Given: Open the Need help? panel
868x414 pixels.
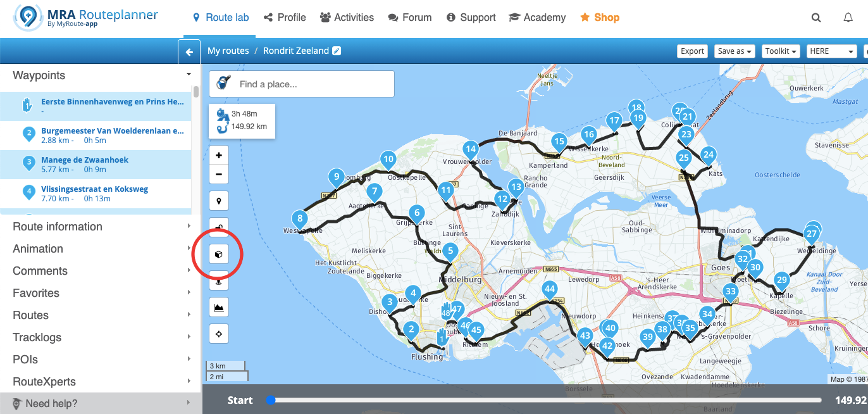Looking at the screenshot, I should click(x=101, y=403).
